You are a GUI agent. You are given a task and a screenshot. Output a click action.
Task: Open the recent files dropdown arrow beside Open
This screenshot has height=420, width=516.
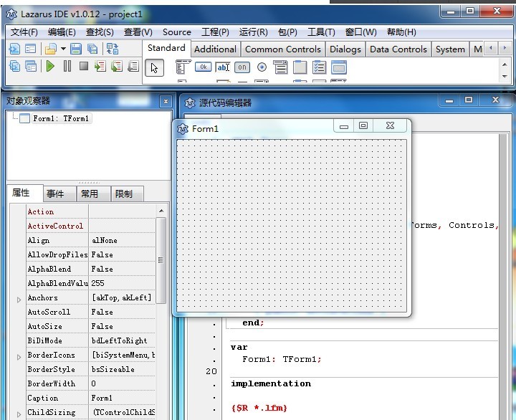click(x=63, y=49)
